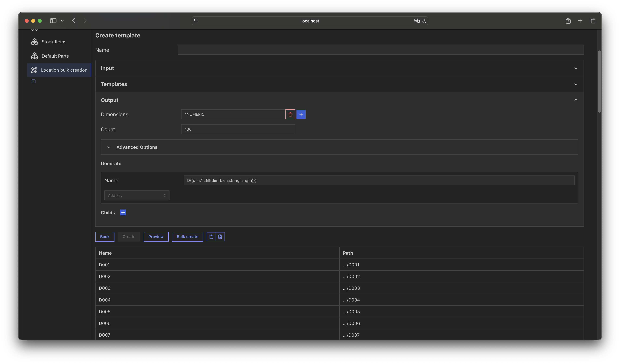Add a dimension with the blue plus

(x=301, y=114)
